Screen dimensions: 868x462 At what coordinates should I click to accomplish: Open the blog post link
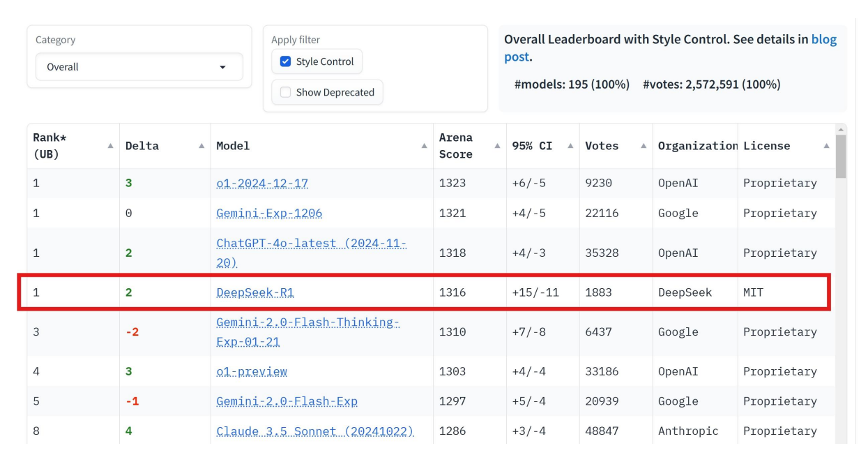coord(823,40)
